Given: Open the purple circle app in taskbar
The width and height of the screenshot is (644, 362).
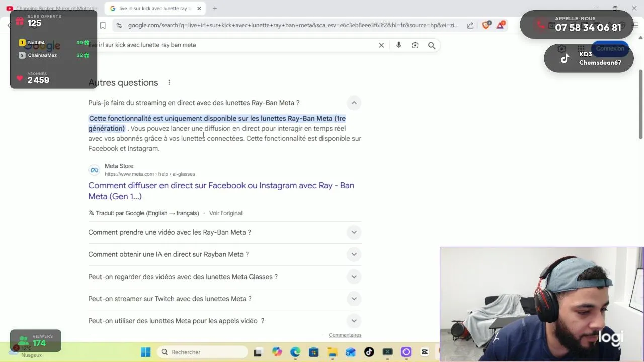Looking at the screenshot, I should [406, 352].
